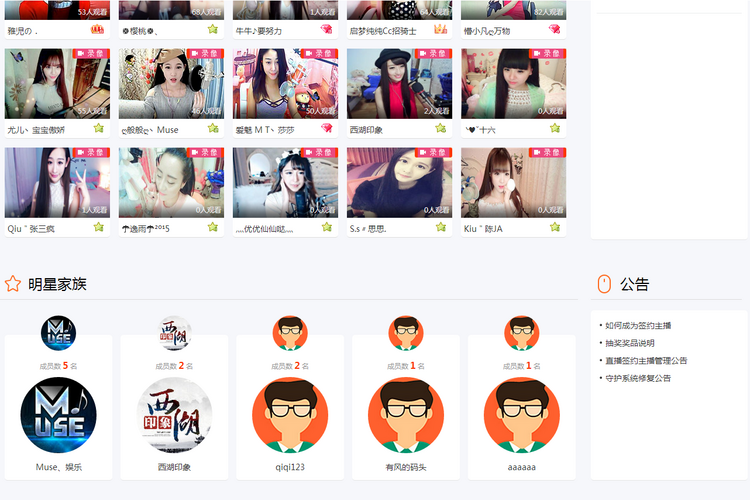
Task: Click the small 西湖 family badge icon
Action: 174,333
